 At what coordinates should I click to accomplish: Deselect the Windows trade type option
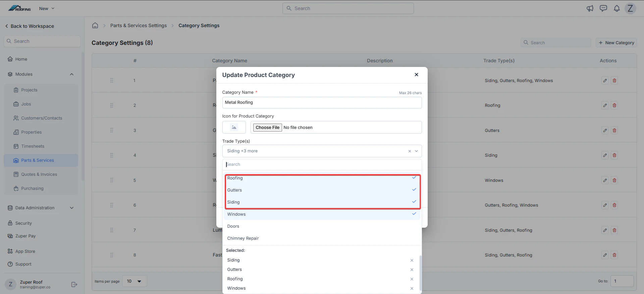322,214
